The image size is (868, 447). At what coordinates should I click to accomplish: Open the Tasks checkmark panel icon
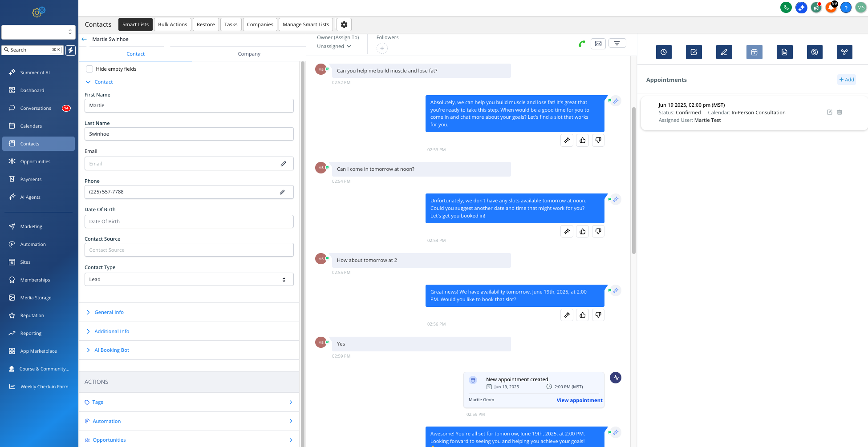tap(694, 52)
